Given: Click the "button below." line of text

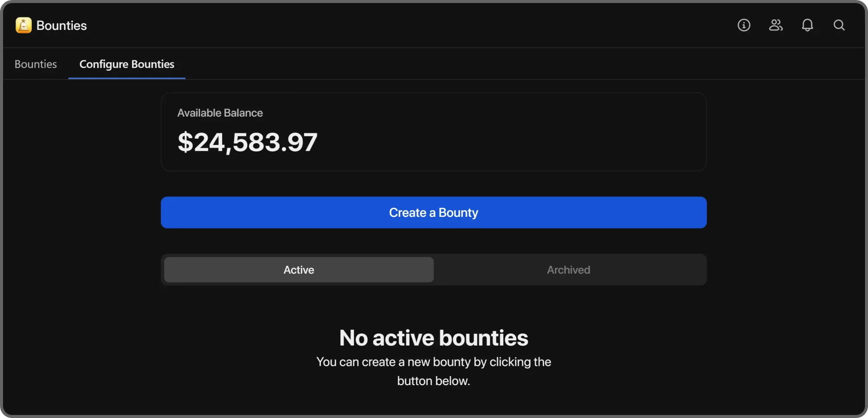Looking at the screenshot, I should pyautogui.click(x=434, y=381).
